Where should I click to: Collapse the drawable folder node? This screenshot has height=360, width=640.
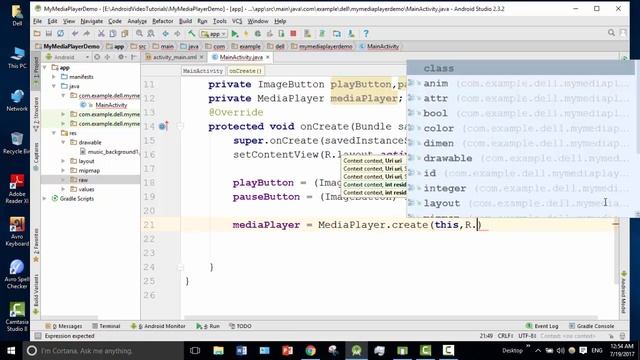(63, 142)
